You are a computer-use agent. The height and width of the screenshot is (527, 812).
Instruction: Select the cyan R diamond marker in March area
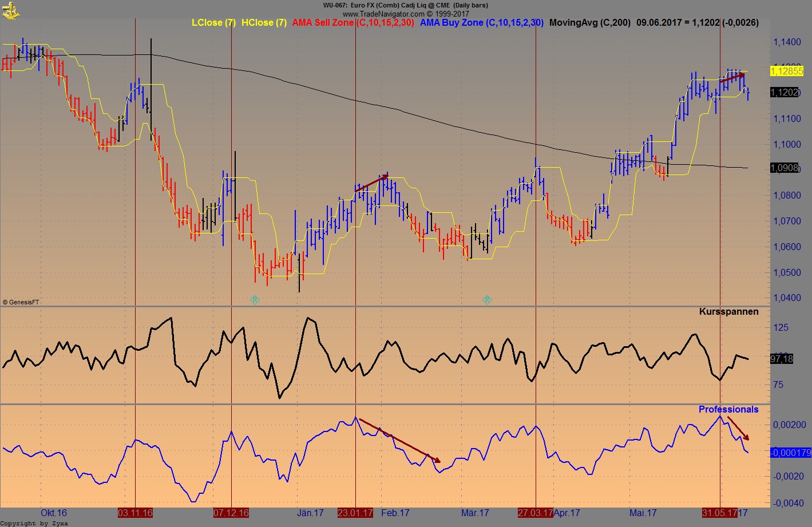487,299
